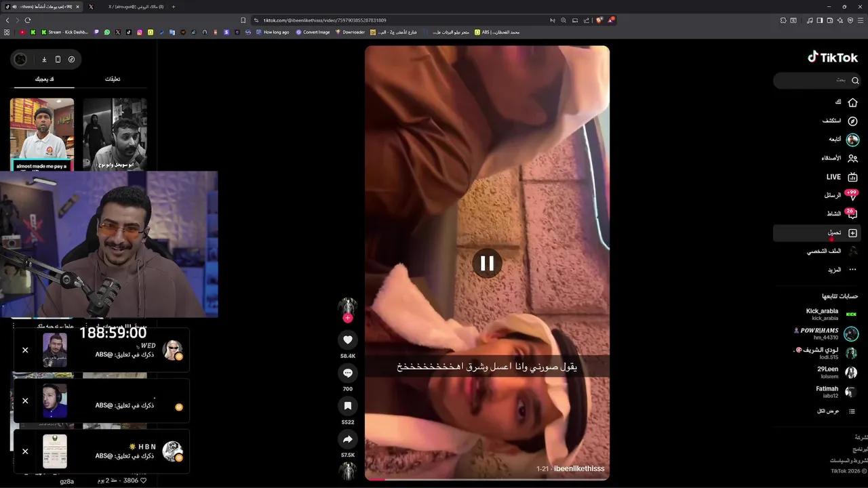
Task: Open the Brave Shields lion icon
Action: click(x=599, y=20)
